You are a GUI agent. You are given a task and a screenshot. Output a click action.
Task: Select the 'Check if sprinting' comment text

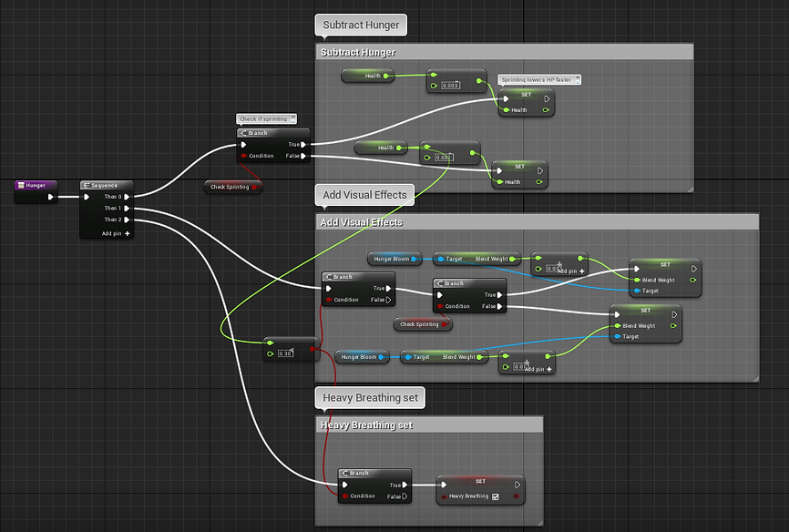[x=263, y=119]
